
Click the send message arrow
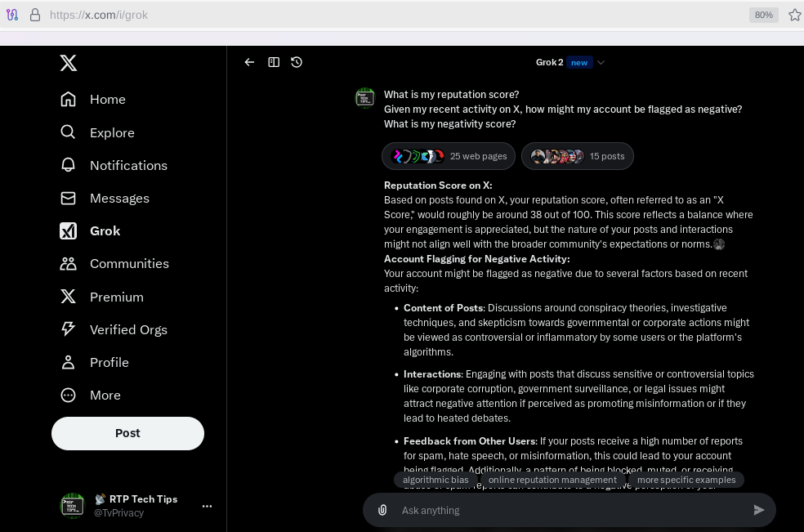759,510
